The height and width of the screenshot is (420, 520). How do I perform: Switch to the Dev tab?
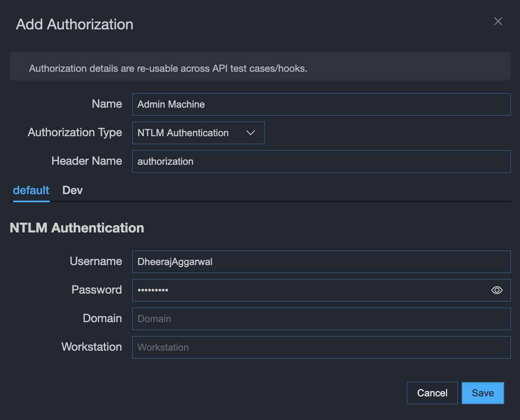click(72, 190)
